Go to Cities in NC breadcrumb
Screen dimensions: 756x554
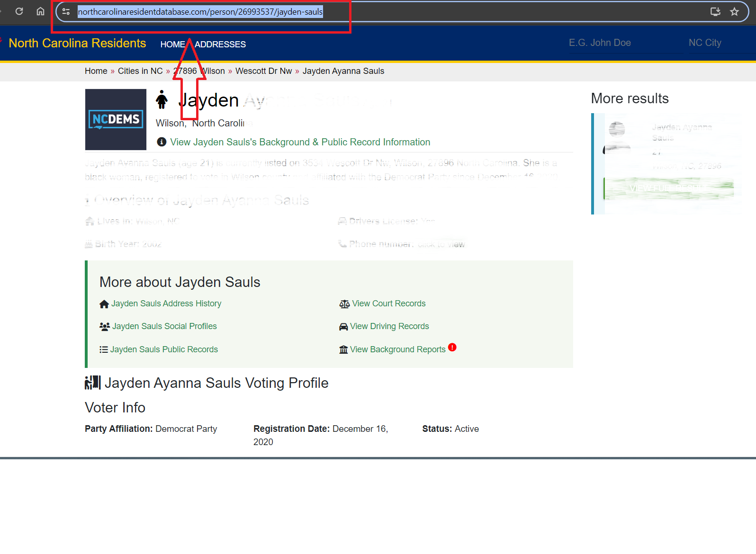(x=140, y=71)
